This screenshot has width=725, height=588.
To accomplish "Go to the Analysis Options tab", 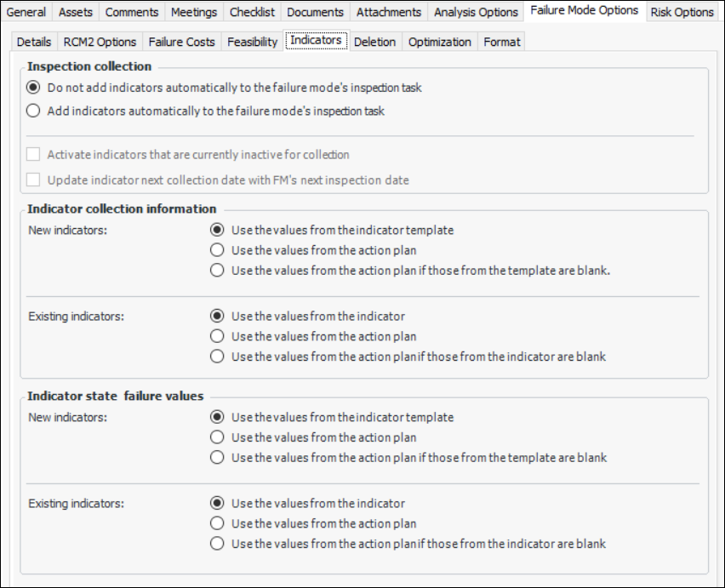I will coord(476,12).
